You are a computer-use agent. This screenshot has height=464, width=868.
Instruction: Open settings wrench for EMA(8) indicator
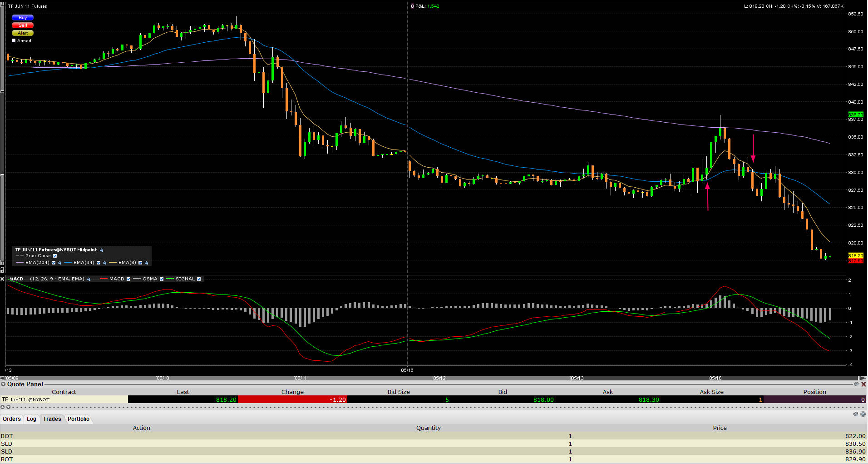point(146,263)
